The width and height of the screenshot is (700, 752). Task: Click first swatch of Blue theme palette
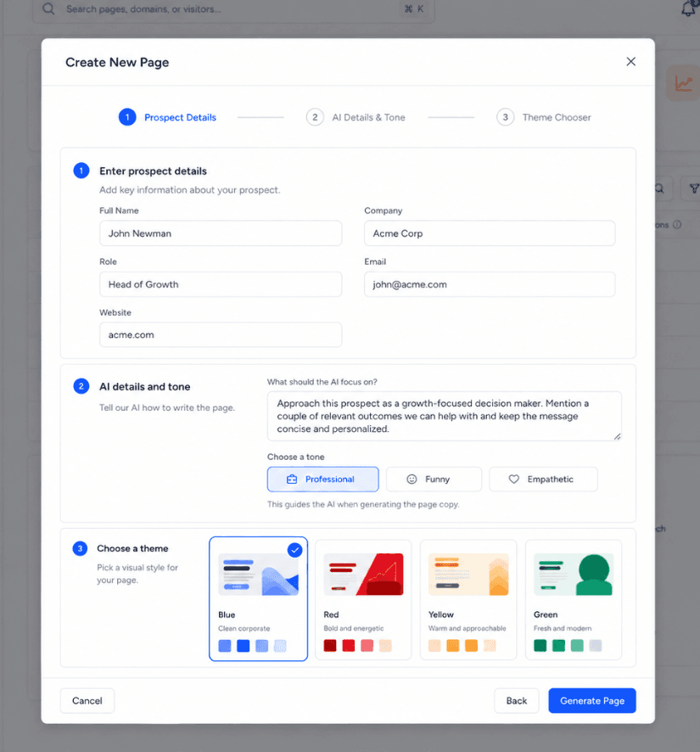(x=224, y=646)
